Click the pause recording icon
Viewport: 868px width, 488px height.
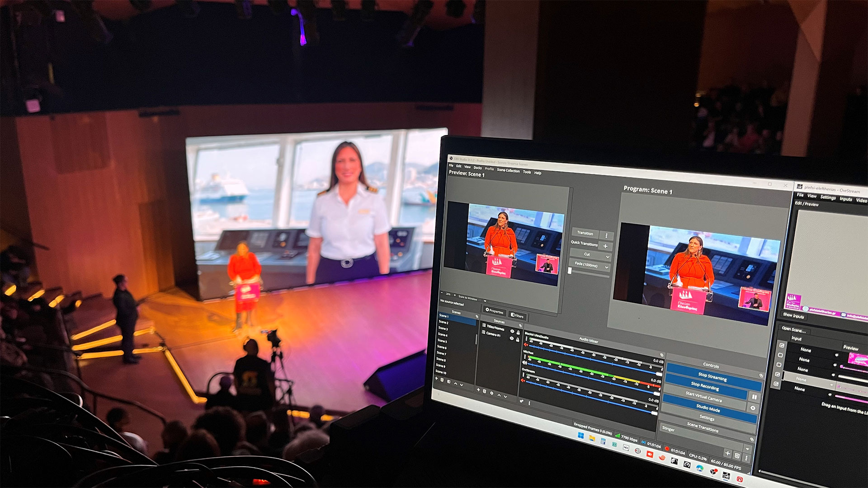754,397
